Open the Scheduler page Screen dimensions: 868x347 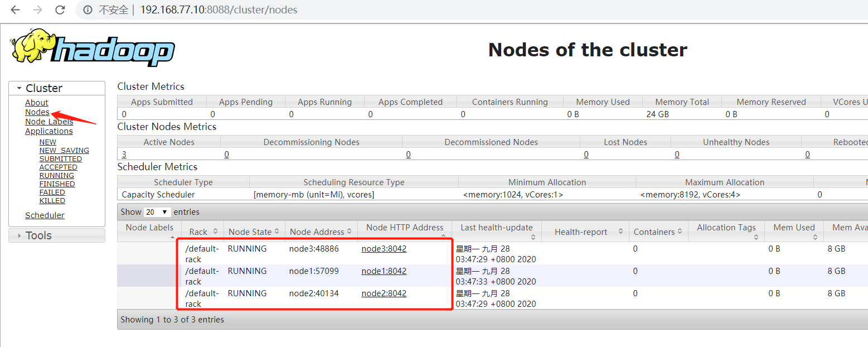(45, 215)
